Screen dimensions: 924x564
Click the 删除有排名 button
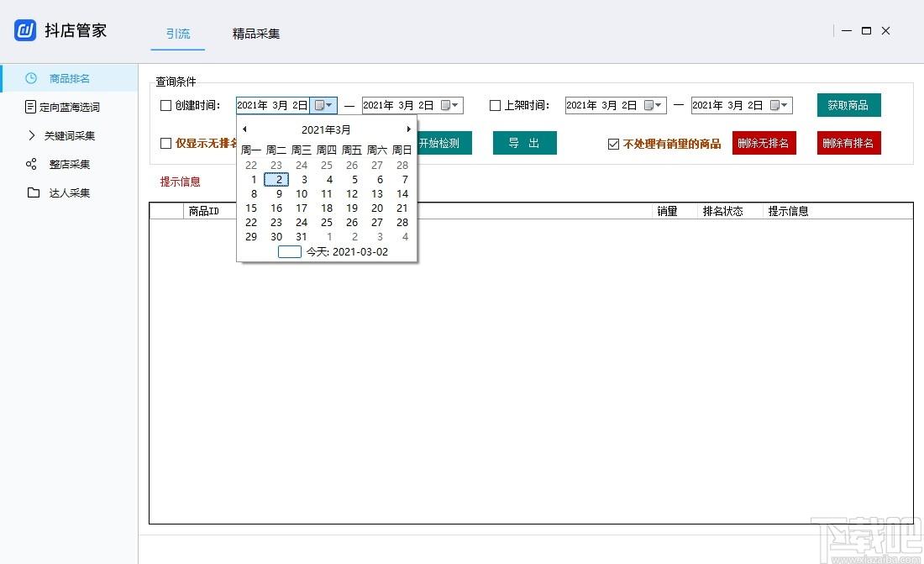coord(848,143)
